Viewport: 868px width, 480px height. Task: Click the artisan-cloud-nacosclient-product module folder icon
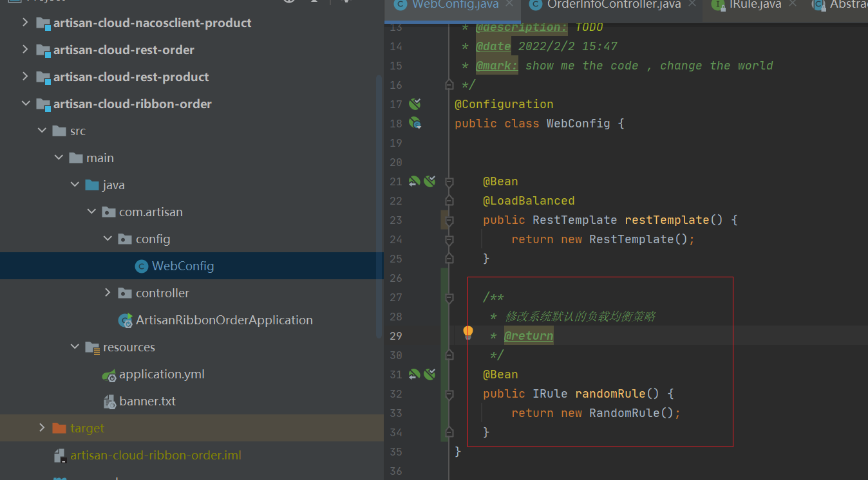point(43,23)
